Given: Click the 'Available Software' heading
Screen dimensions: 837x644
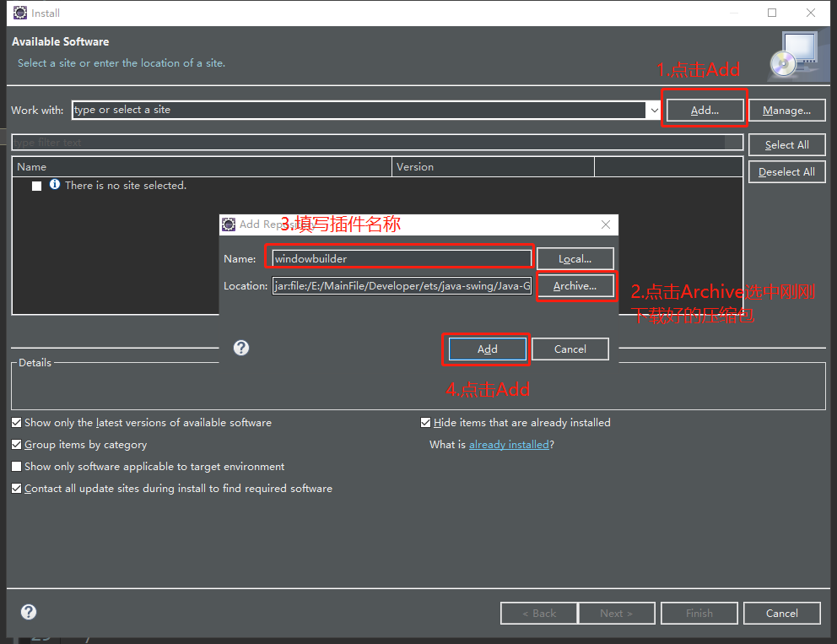Looking at the screenshot, I should (60, 41).
